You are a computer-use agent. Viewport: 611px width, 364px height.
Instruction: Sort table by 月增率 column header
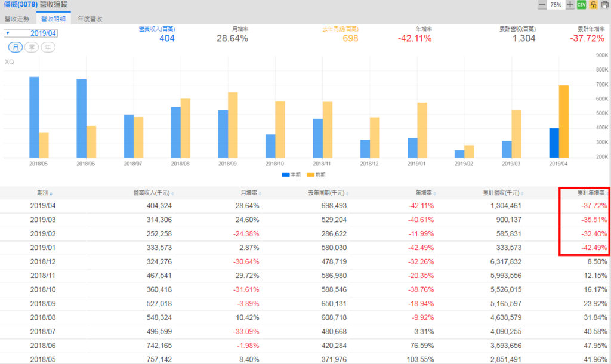pos(251,193)
